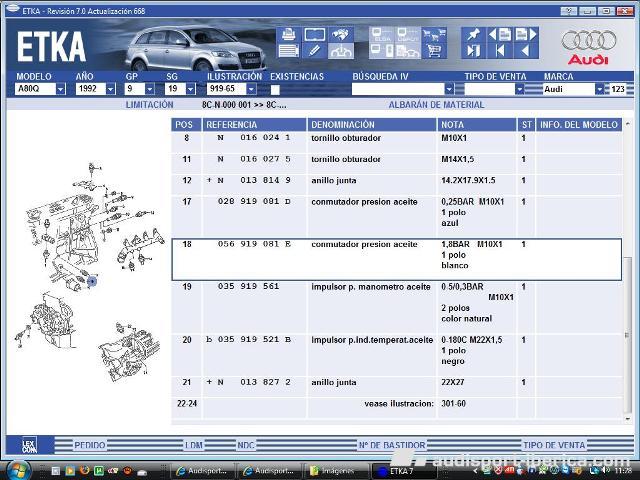Click the multiple shopping carts icon

tap(434, 35)
